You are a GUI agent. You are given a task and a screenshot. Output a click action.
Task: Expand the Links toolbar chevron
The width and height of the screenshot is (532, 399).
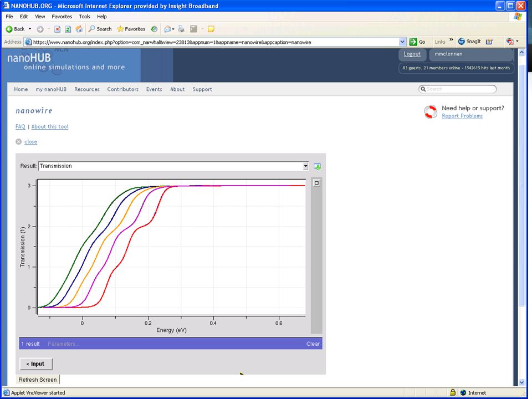(x=451, y=40)
